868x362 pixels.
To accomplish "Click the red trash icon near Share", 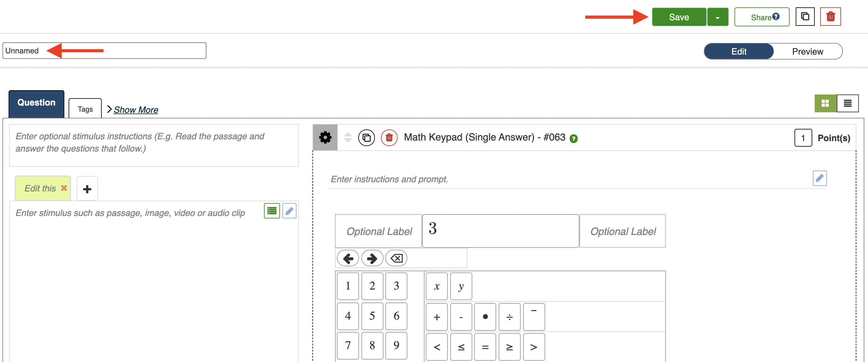I will point(830,17).
